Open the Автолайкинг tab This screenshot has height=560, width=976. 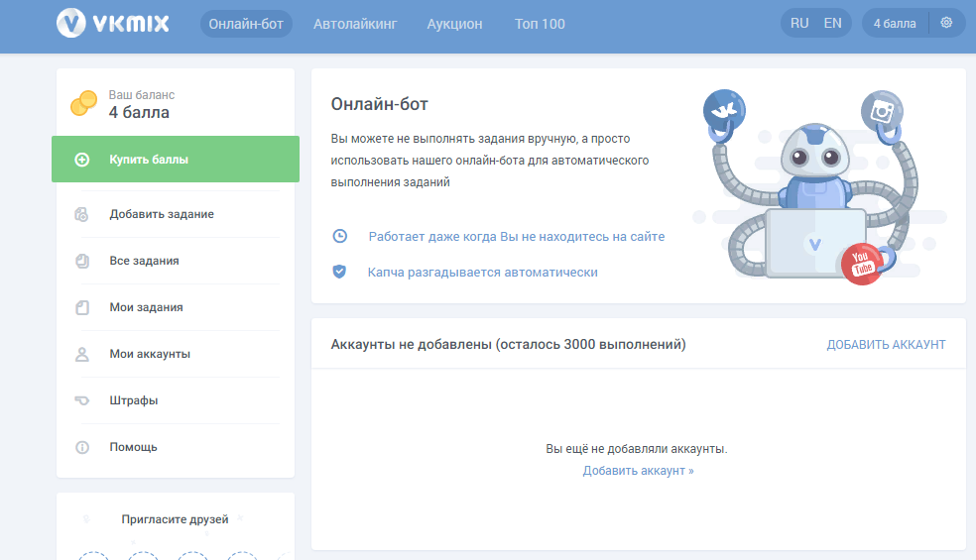click(355, 24)
